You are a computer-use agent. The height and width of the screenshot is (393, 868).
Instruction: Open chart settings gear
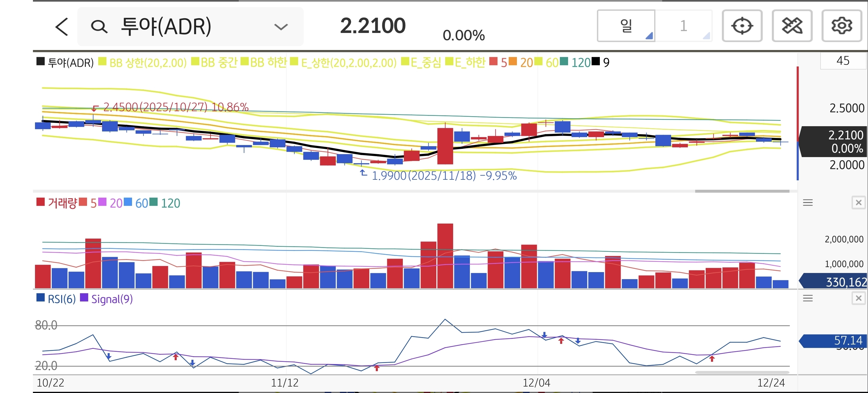click(x=841, y=26)
